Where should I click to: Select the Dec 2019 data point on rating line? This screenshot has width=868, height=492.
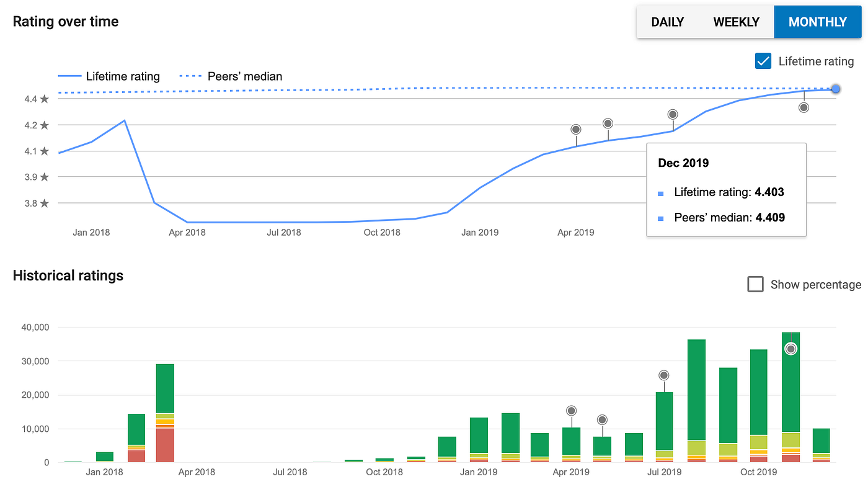tap(836, 89)
